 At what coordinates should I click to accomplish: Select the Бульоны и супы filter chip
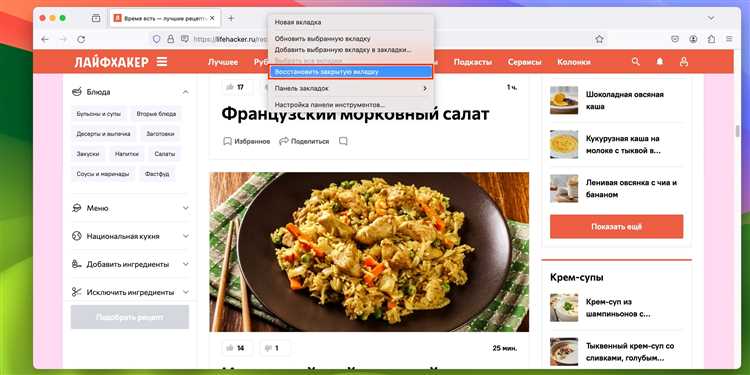coord(99,114)
